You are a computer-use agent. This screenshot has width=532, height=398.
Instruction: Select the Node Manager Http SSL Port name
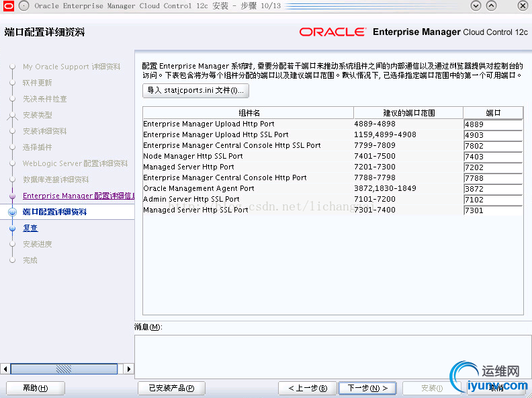point(193,156)
